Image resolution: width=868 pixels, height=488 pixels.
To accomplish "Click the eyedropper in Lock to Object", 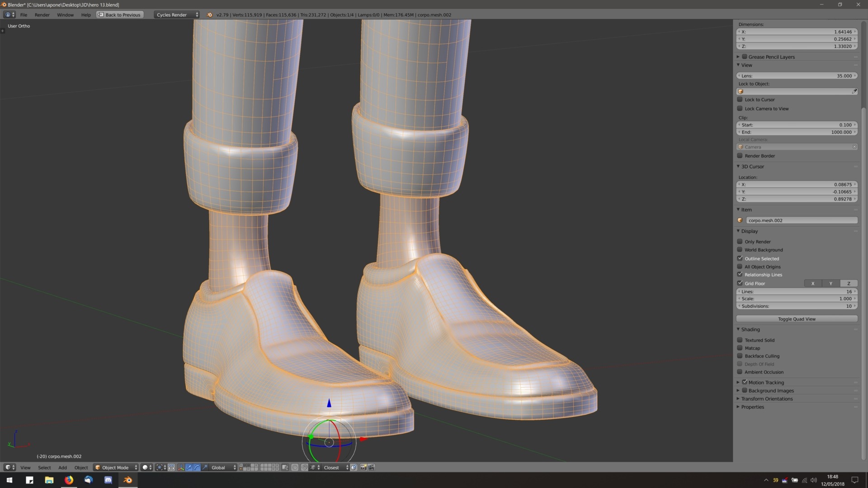I will 854,91.
